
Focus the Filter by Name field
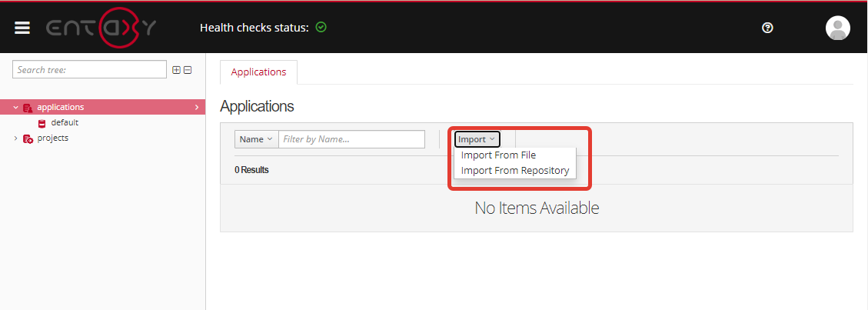click(351, 139)
